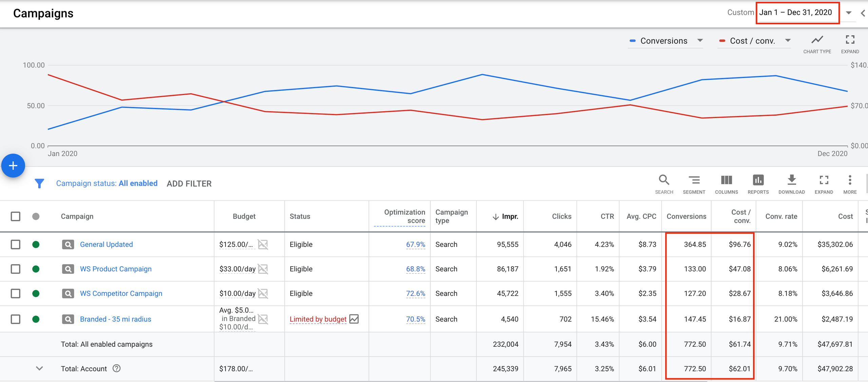Click the blue plus new campaign button
868x382 pixels.
coord(13,166)
